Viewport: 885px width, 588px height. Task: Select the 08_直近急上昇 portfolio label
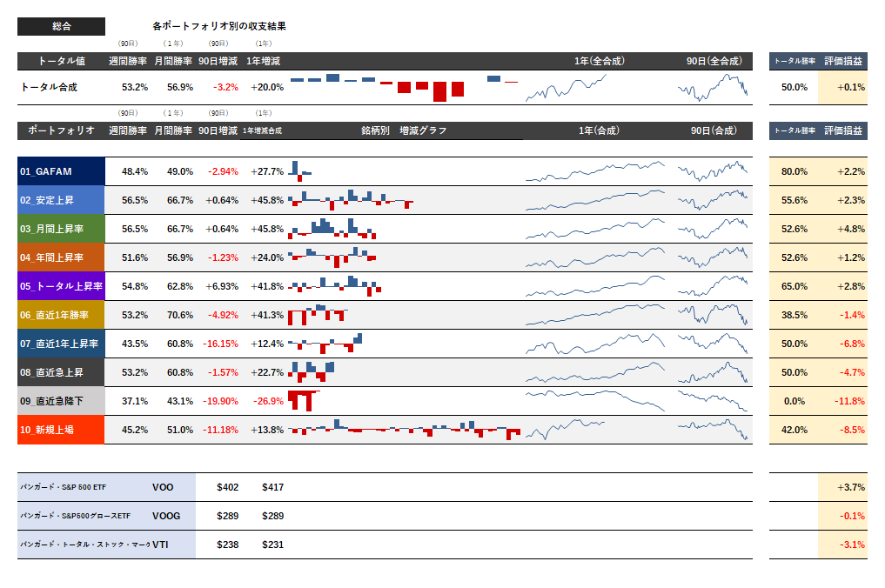pos(61,372)
